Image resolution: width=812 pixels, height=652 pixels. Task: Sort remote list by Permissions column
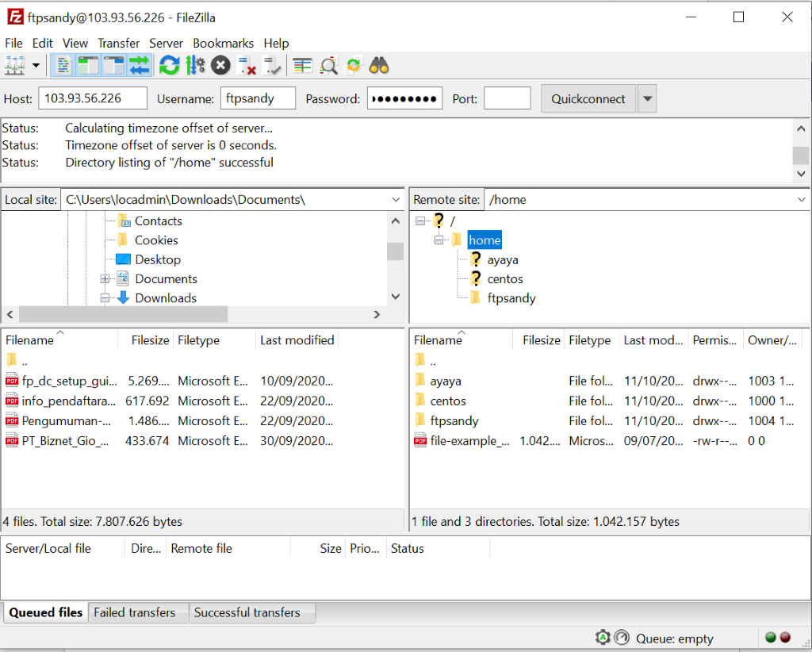coord(716,340)
